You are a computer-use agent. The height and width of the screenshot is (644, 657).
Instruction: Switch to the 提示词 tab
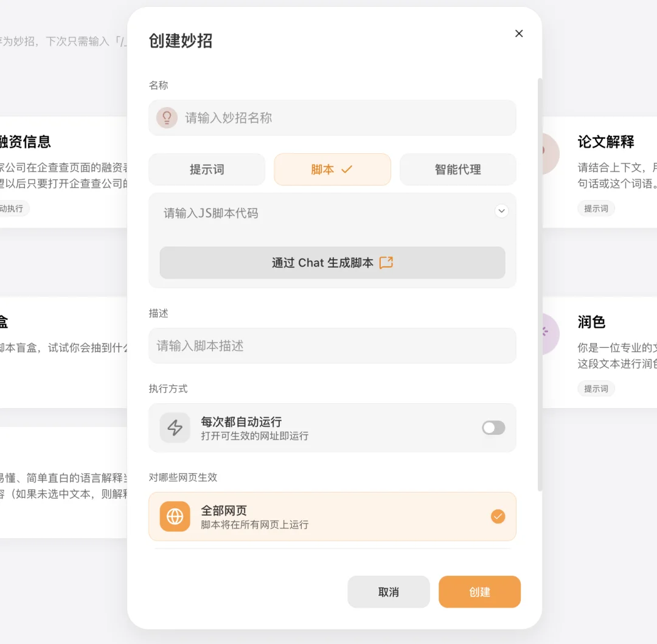pyautogui.click(x=207, y=169)
